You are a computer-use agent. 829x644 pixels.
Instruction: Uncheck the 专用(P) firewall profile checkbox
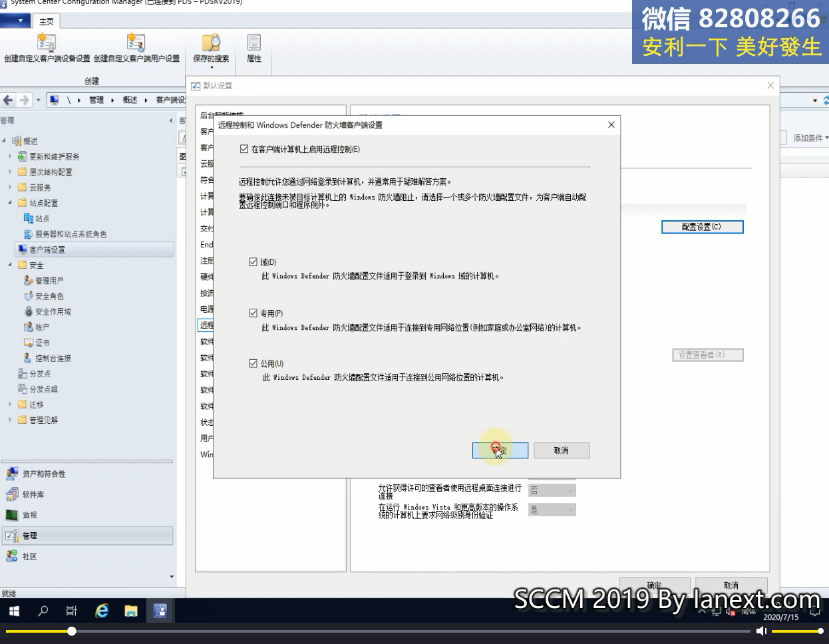(253, 313)
